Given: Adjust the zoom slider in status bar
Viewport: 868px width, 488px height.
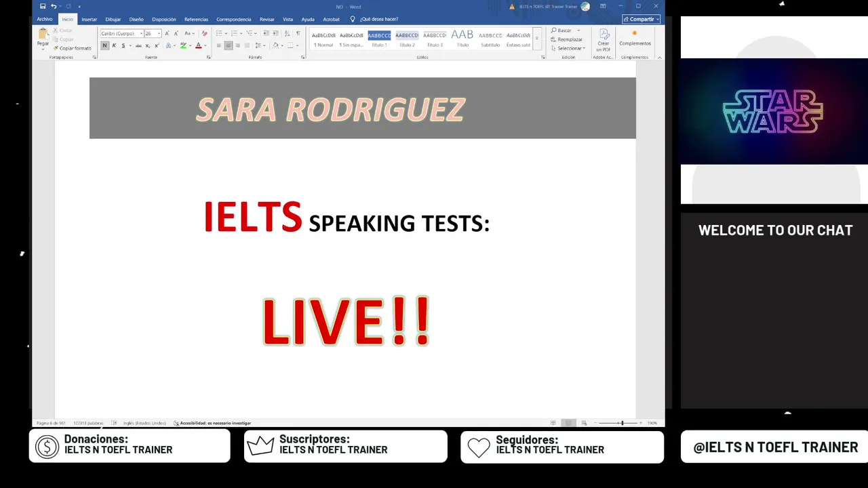Looking at the screenshot, I should (621, 423).
